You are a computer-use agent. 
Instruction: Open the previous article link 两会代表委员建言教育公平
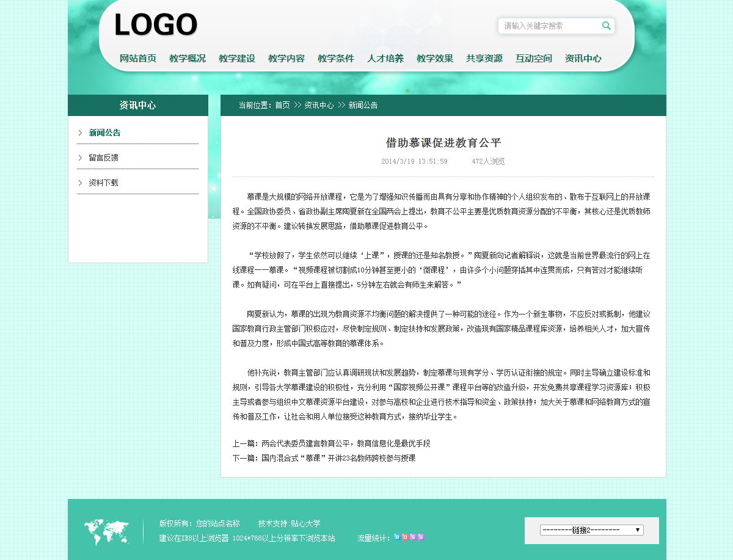346,443
